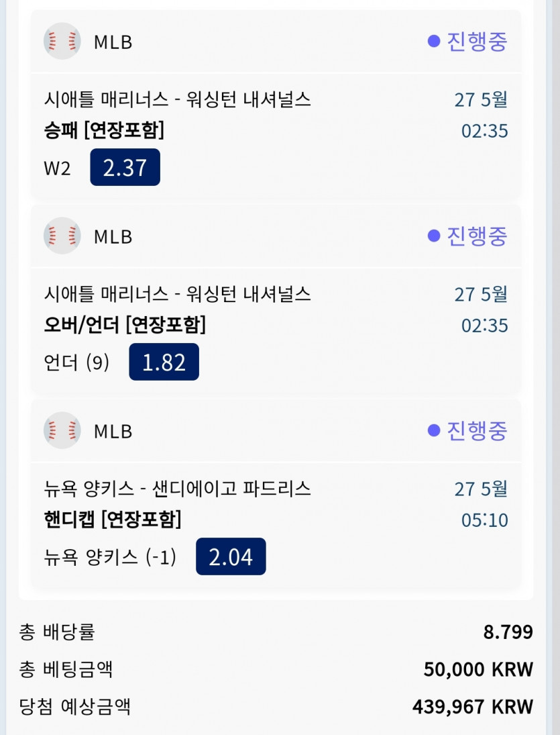Tap the 2.04 odds button
The width and height of the screenshot is (560, 735).
[231, 556]
